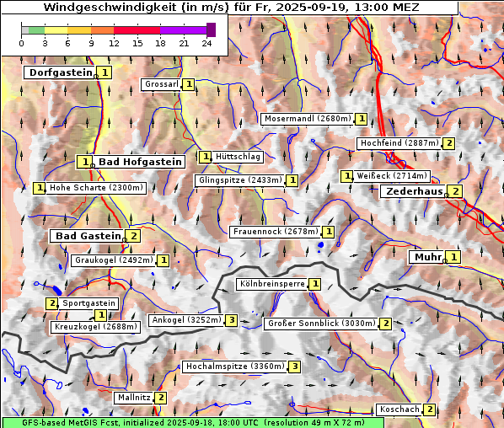Click the green segment of the color scale
Viewport: 504px width, 428px height.
[x=36, y=30]
